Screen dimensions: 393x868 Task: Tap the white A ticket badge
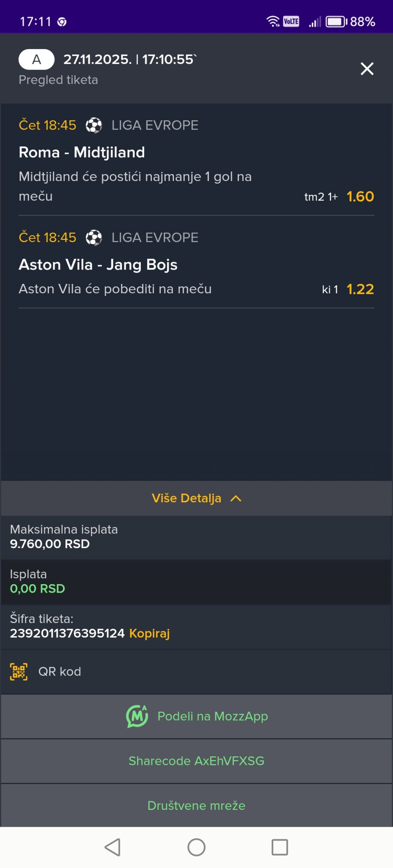coord(36,60)
